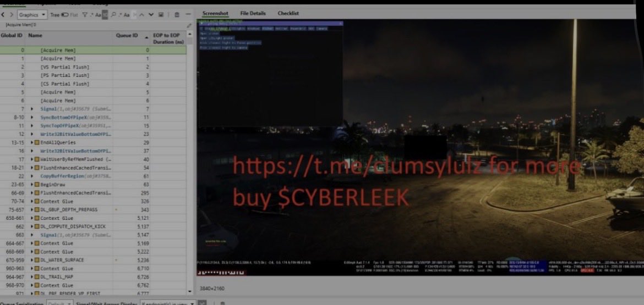Jump to previous search result arrow
The height and width of the screenshot is (305, 644).
pos(141,15)
